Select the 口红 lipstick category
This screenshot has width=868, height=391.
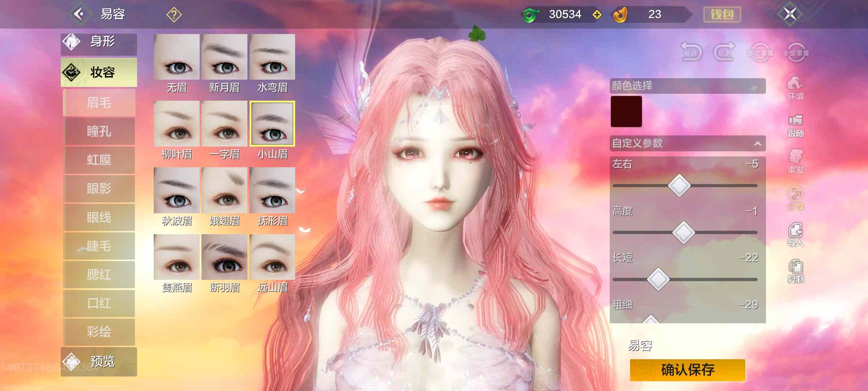(x=99, y=303)
